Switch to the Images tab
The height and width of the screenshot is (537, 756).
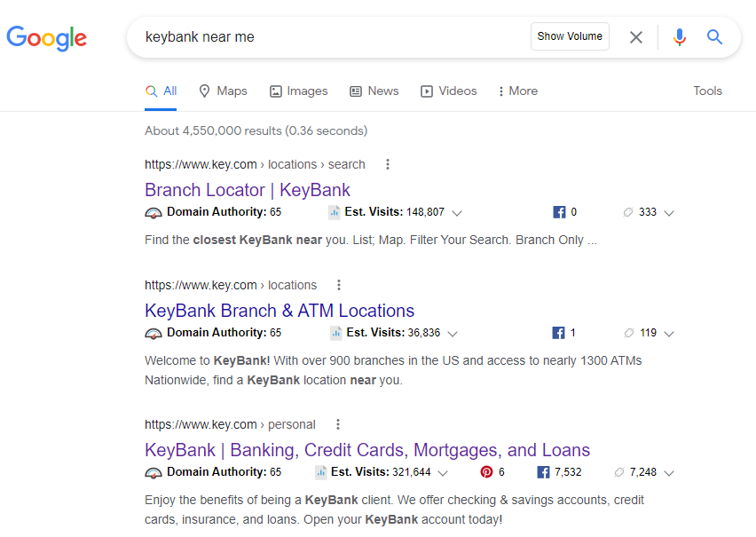[298, 91]
